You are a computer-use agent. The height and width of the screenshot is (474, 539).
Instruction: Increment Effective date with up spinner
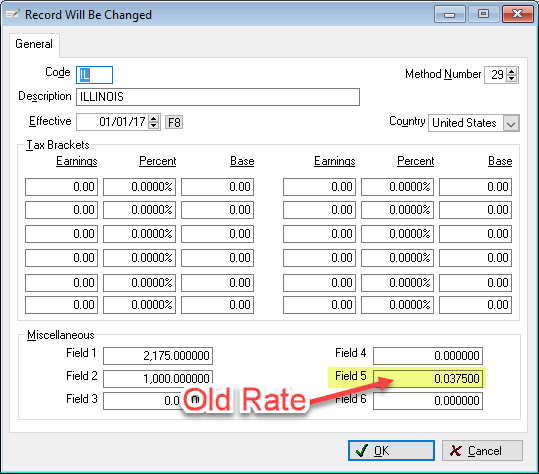[154, 118]
